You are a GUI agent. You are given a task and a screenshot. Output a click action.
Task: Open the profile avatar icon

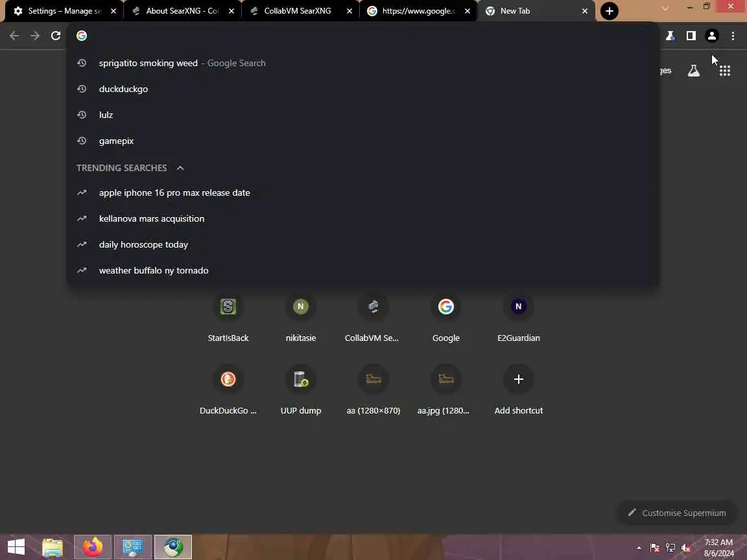(712, 36)
